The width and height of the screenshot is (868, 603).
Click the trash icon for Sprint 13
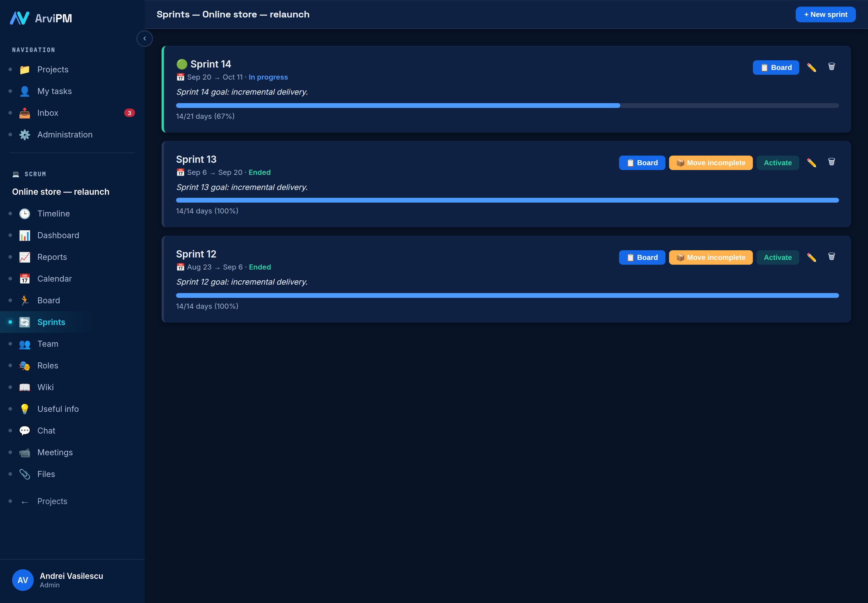(x=831, y=162)
